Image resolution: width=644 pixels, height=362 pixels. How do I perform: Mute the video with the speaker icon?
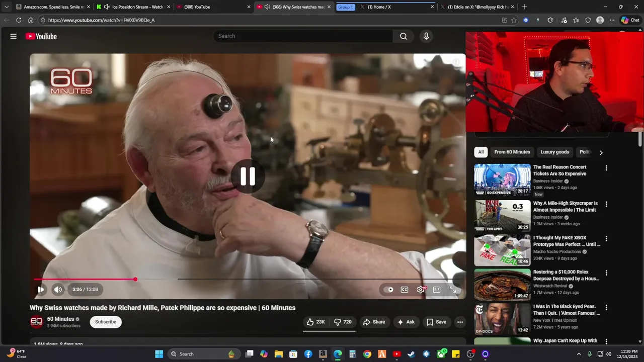pyautogui.click(x=58, y=289)
